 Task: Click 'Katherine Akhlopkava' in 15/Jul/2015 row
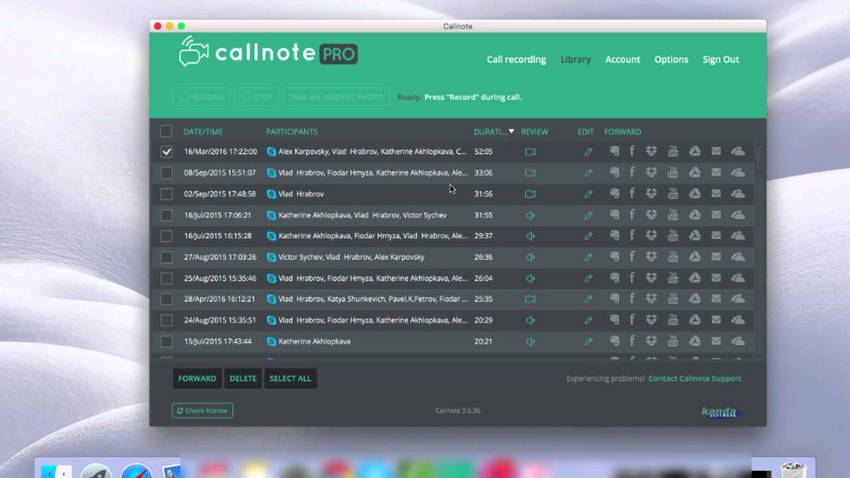click(x=314, y=341)
